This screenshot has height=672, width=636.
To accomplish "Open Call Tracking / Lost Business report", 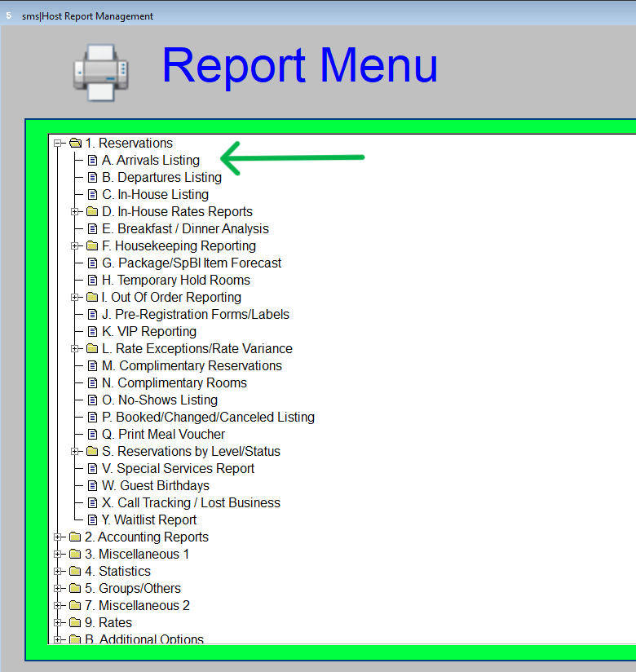I will pyautogui.click(x=191, y=503).
